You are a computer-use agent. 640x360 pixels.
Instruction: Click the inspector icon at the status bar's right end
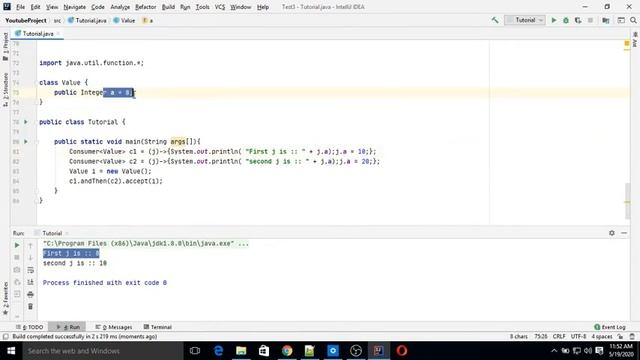(x=632, y=337)
